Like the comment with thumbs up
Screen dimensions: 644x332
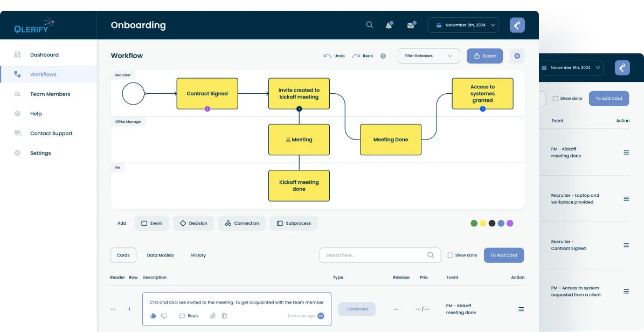[153, 316]
